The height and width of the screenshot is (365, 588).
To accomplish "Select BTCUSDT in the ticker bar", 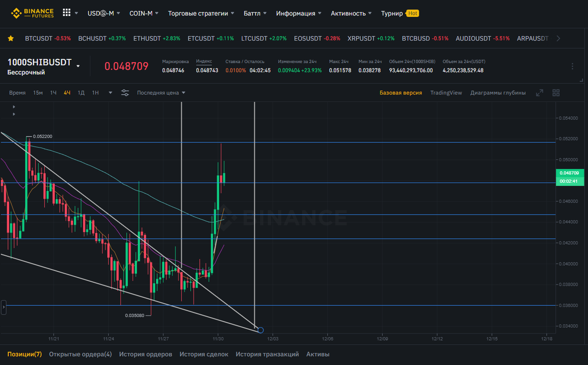I will pyautogui.click(x=48, y=39).
